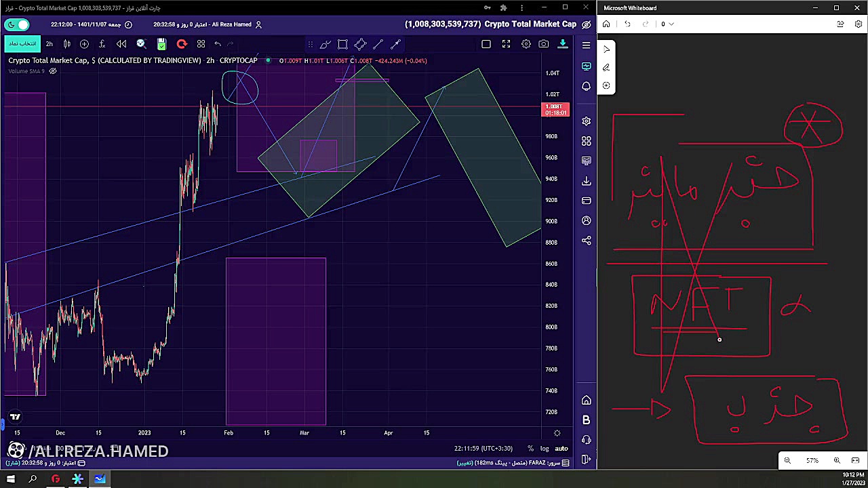Open the add/create tool in Whiteboard
Screen dimensions: 868x488
tap(606, 85)
